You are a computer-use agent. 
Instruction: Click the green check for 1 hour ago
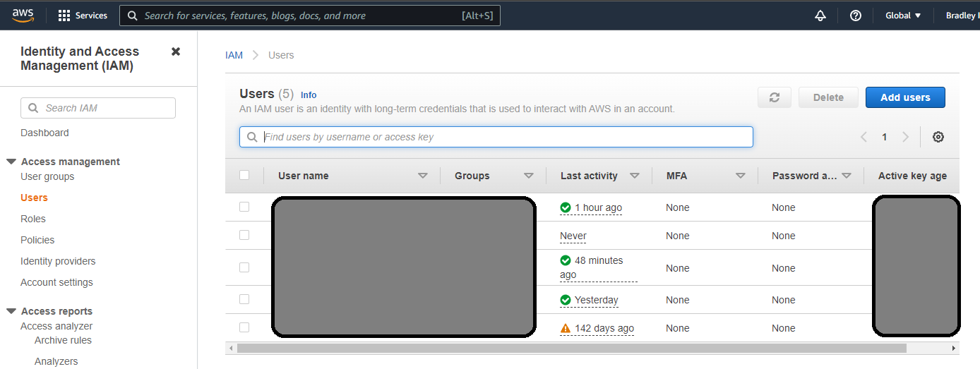[x=566, y=207]
